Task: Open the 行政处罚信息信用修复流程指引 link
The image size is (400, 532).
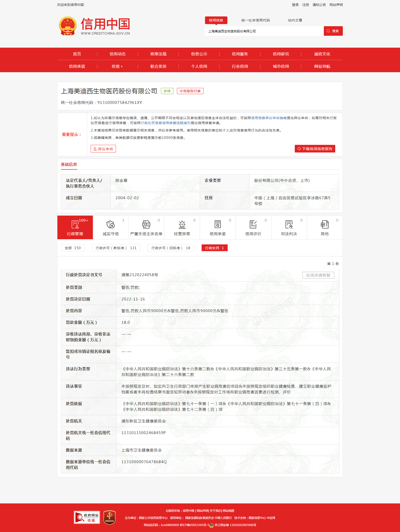Action: (x=165, y=123)
